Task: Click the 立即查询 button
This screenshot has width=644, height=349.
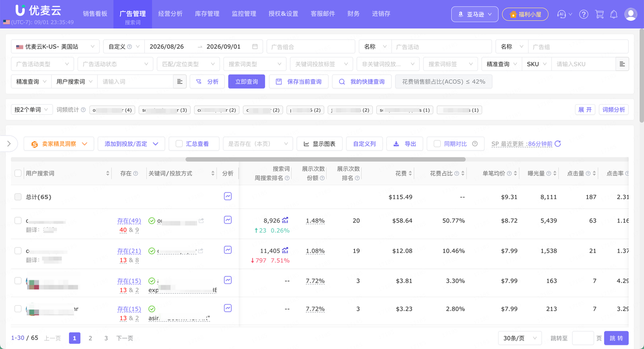Action: point(247,82)
